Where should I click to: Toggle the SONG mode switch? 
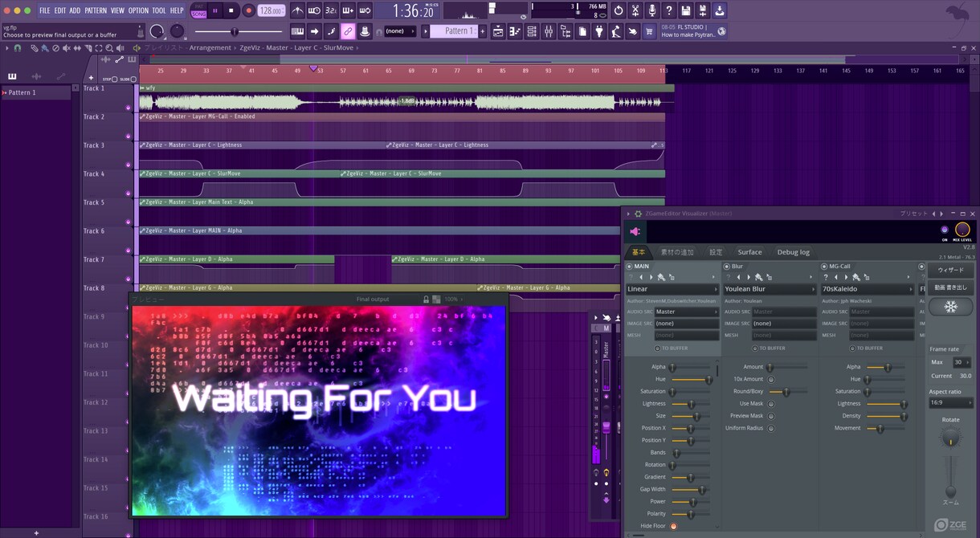click(x=198, y=14)
